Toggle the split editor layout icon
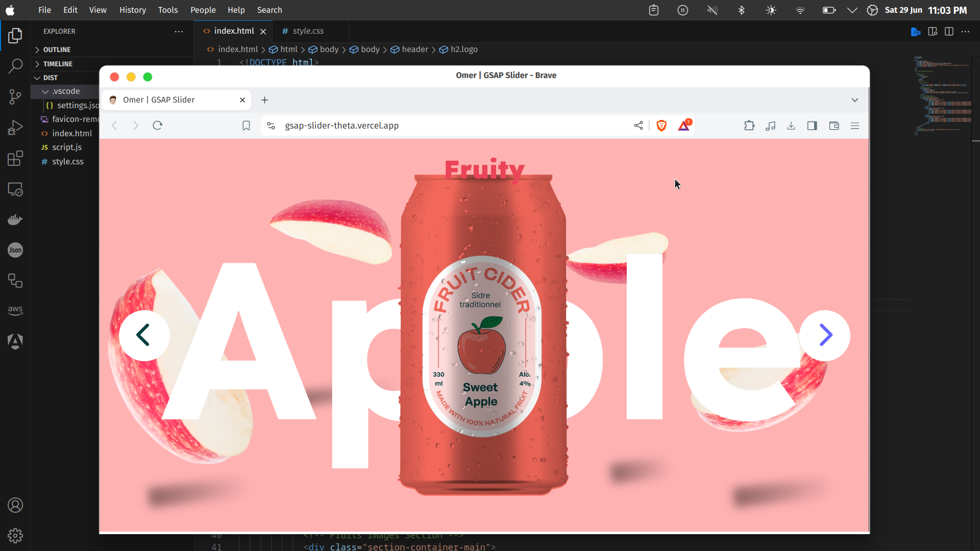The height and width of the screenshot is (551, 980). [x=949, y=32]
